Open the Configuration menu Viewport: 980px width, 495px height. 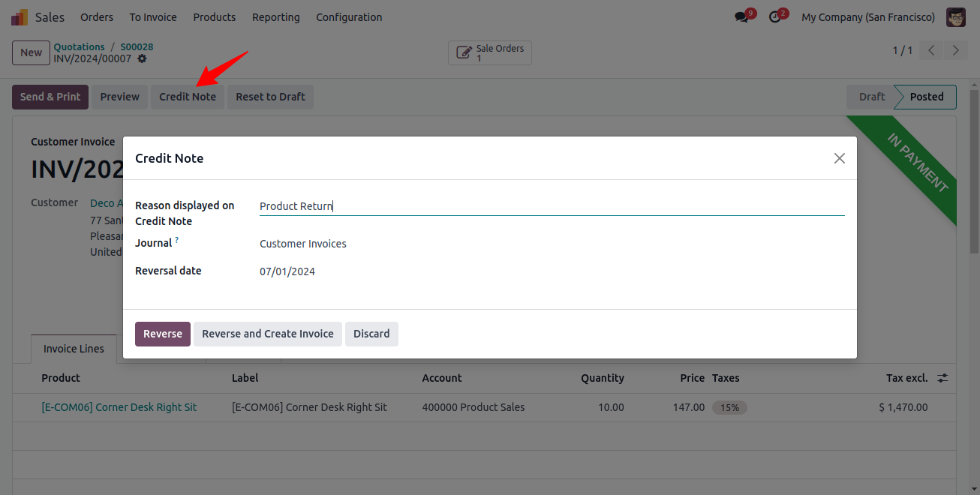(349, 16)
